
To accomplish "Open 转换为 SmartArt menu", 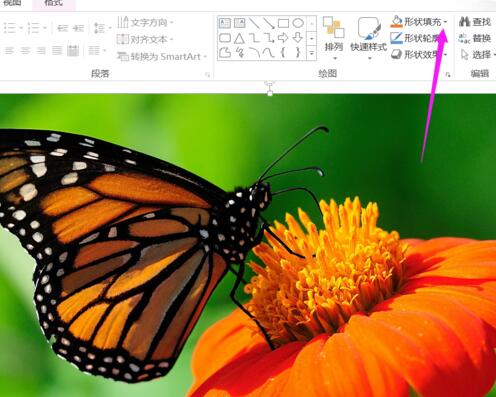I will point(162,56).
